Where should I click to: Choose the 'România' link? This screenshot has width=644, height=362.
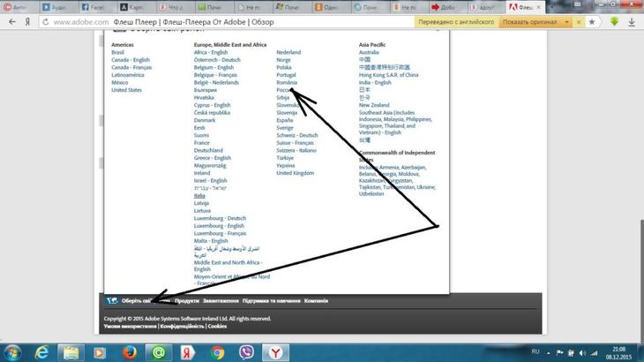(287, 83)
